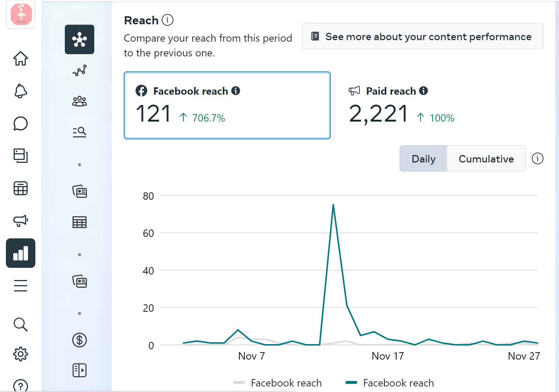Click the Blossom page profile picture

pos(21,14)
